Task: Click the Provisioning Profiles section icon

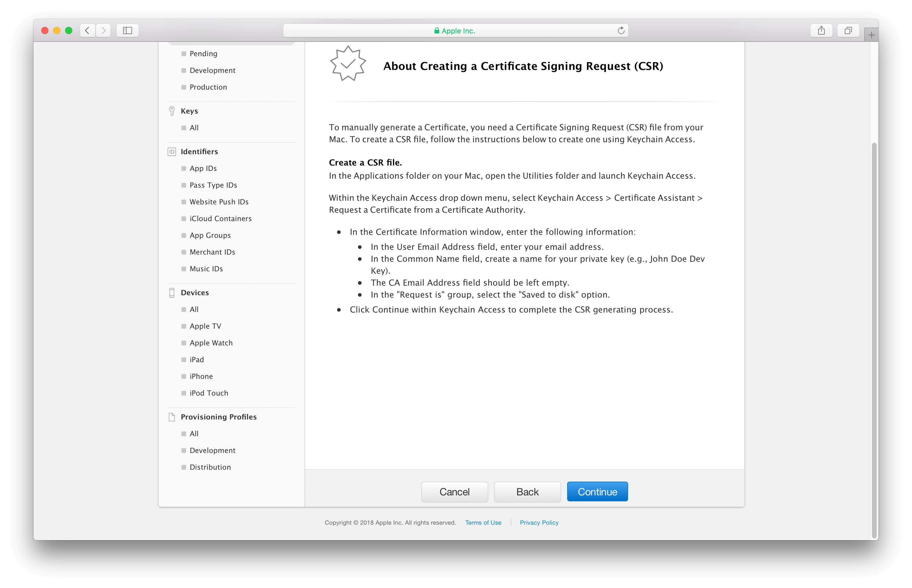Action: tap(172, 416)
